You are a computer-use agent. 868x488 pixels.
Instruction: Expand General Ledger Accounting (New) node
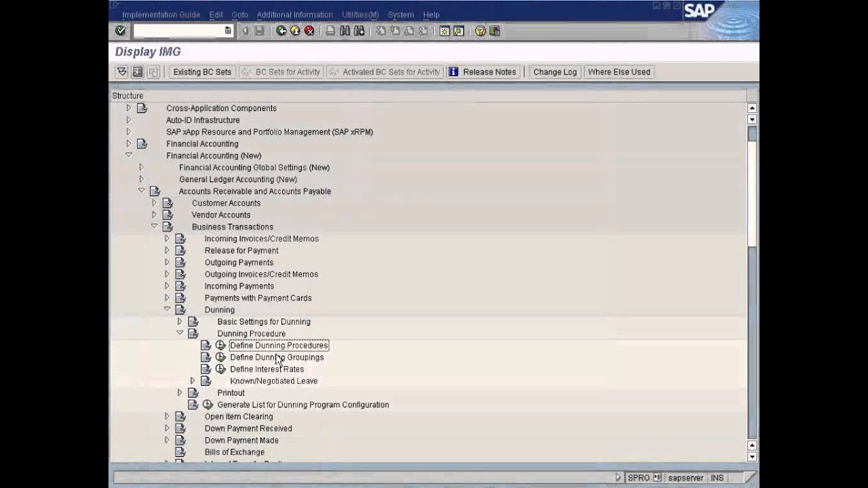[141, 179]
